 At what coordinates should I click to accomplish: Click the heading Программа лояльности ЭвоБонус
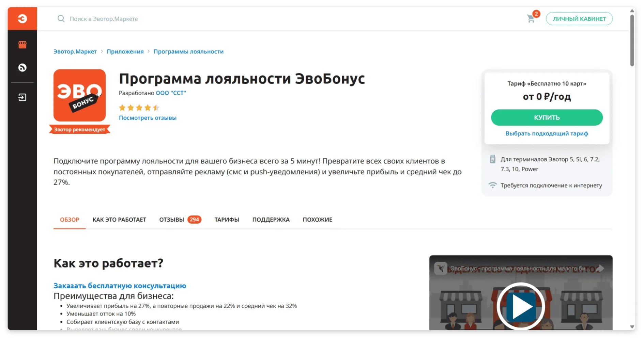click(242, 79)
